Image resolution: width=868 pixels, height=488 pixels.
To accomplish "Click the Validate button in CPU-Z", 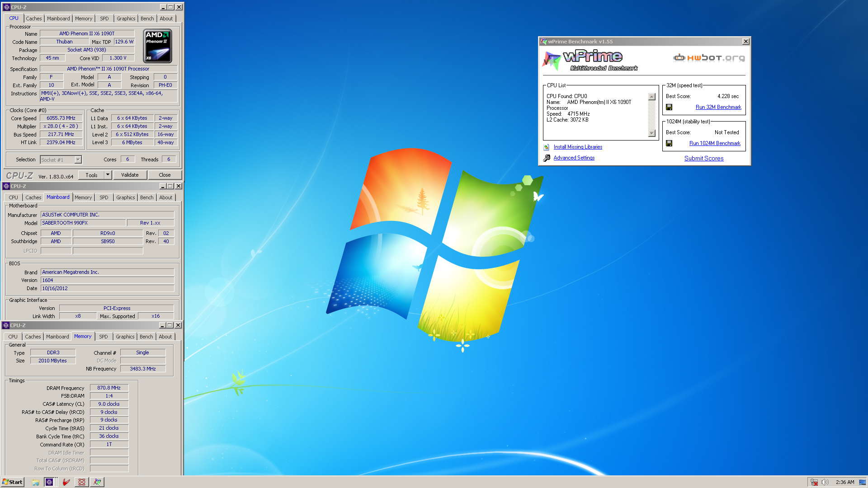I will click(x=130, y=175).
